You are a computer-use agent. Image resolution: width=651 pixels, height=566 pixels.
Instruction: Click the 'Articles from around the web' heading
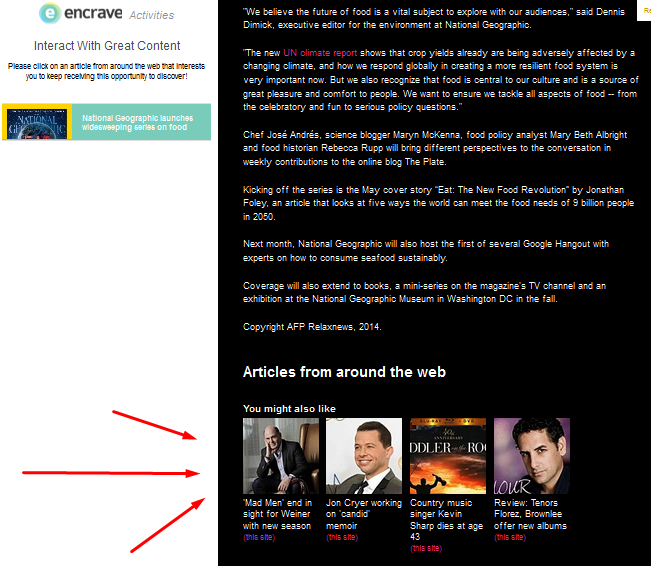[344, 372]
